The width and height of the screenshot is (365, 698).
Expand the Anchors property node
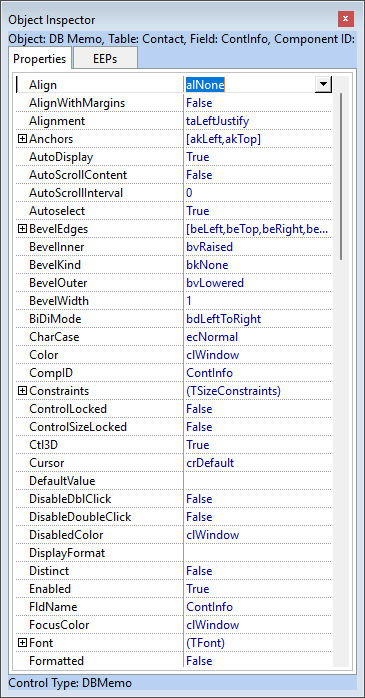[22, 139]
